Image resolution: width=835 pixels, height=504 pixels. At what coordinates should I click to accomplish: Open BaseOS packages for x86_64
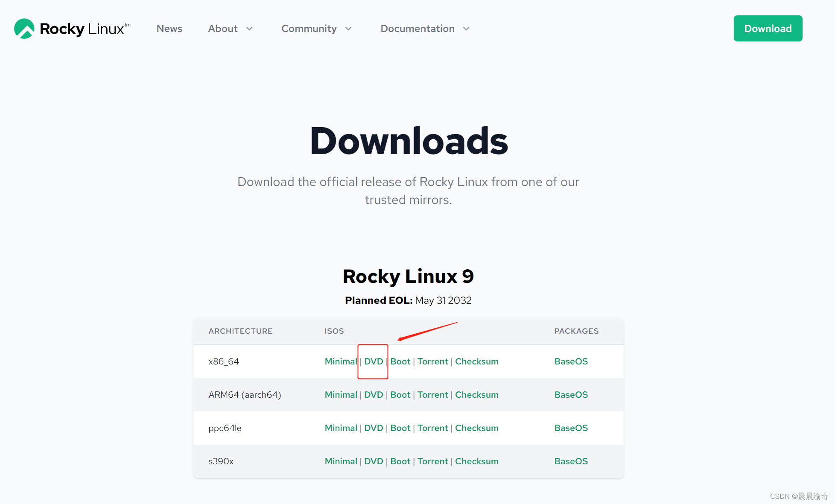click(571, 361)
